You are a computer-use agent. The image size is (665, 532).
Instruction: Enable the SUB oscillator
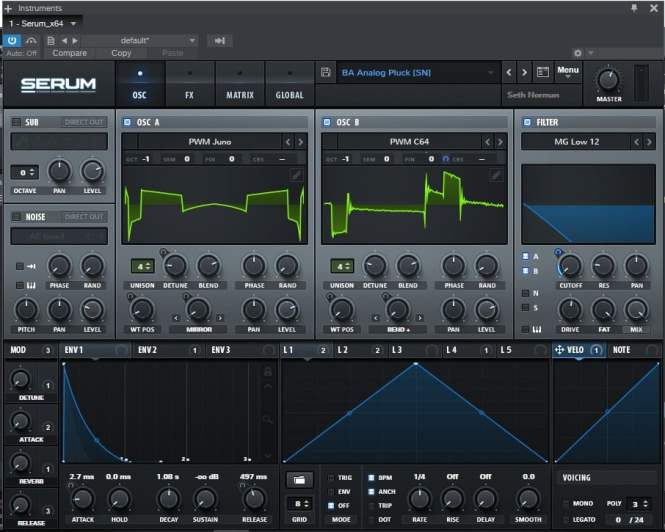[x=16, y=122]
